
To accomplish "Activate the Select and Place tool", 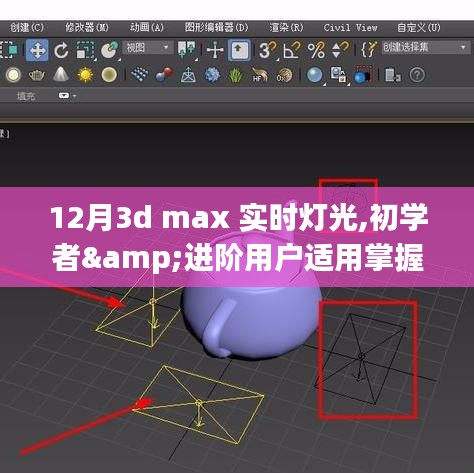I will [110, 50].
